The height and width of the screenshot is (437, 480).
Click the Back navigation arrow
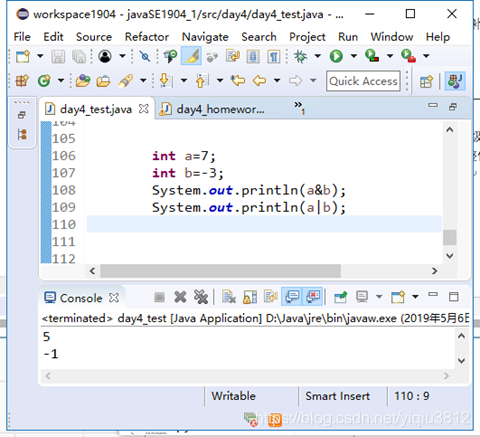click(x=259, y=81)
